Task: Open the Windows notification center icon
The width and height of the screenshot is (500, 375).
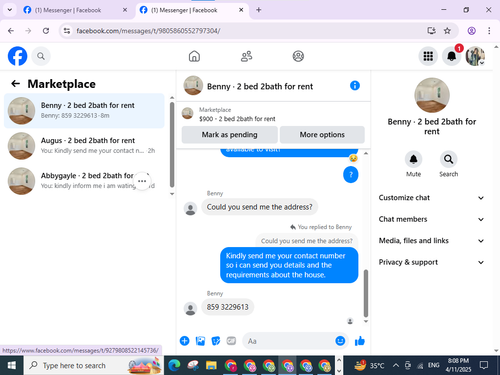Action: tap(483, 365)
